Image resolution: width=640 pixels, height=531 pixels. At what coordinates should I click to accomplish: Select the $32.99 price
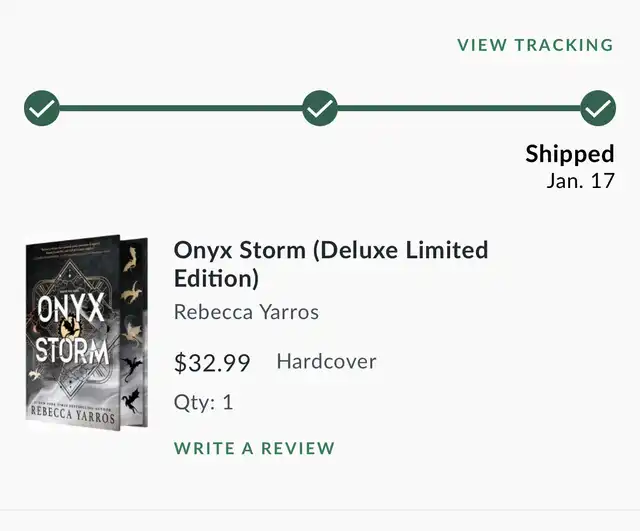[x=212, y=362]
